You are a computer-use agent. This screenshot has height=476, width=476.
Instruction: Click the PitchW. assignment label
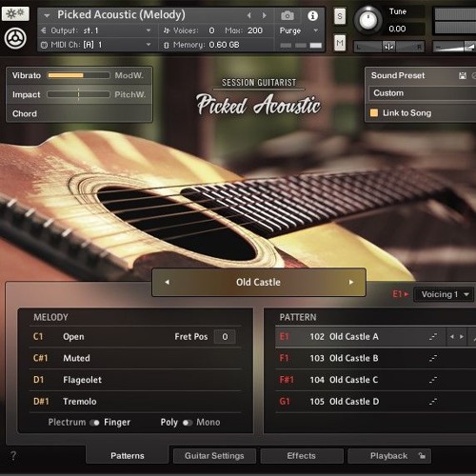130,94
